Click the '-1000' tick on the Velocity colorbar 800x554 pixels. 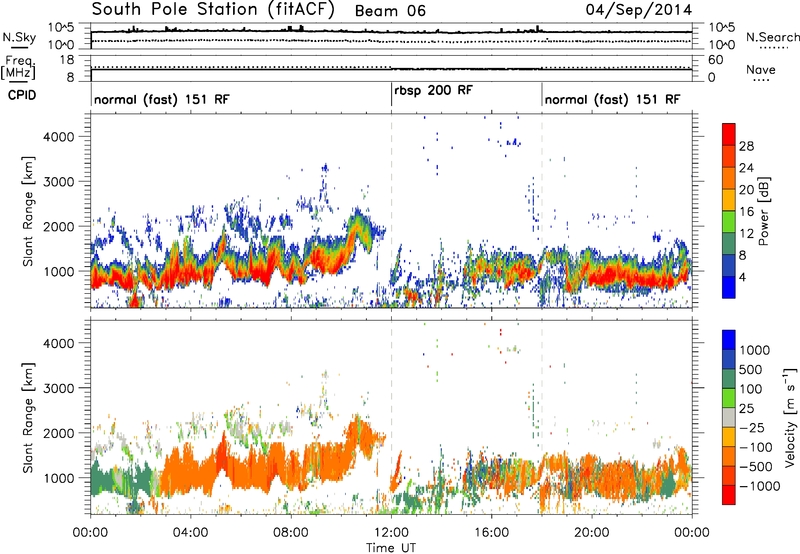pos(760,486)
